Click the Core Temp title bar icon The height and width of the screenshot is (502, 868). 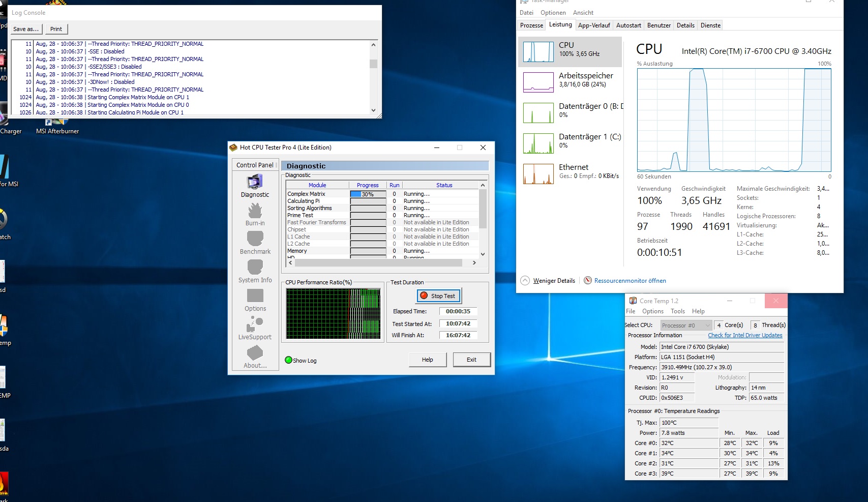pos(633,301)
